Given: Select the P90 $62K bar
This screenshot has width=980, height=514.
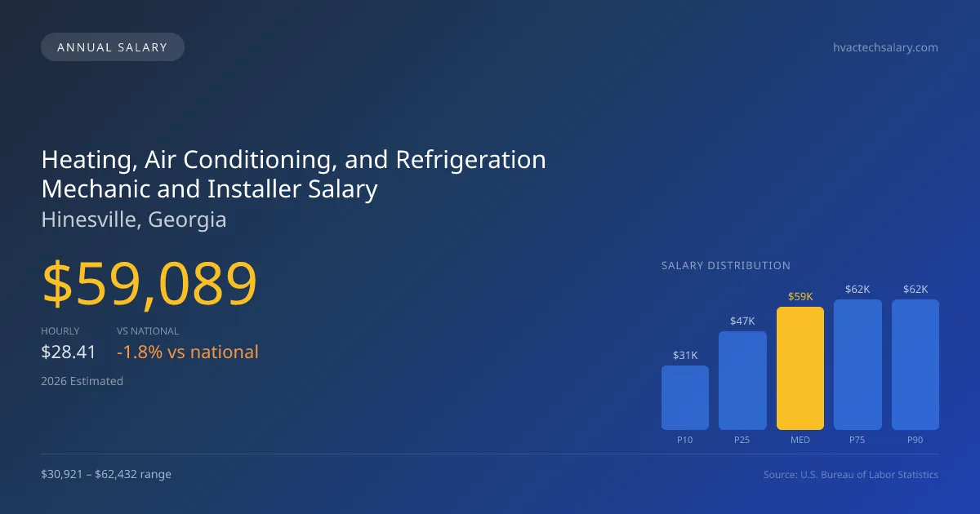Looking at the screenshot, I should pyautogui.click(x=915, y=365).
